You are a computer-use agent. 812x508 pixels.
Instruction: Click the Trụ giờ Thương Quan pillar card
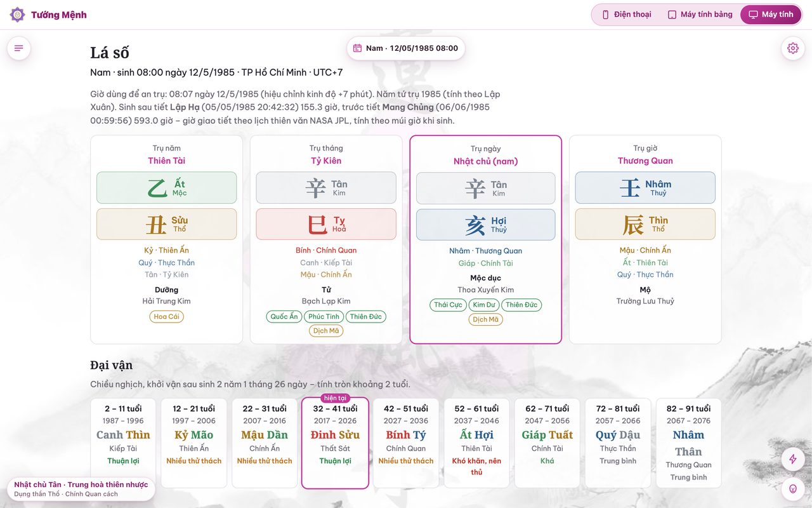pos(645,239)
